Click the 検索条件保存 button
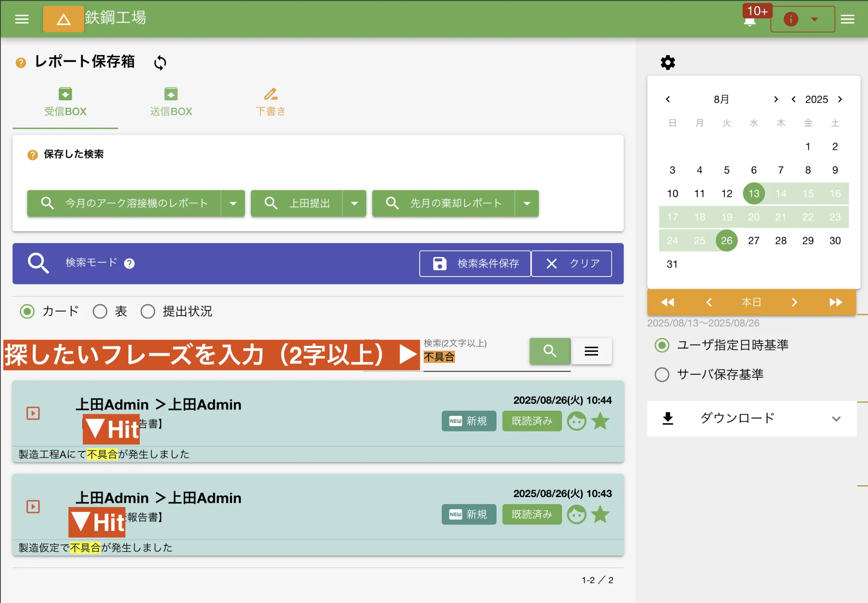 (x=474, y=263)
